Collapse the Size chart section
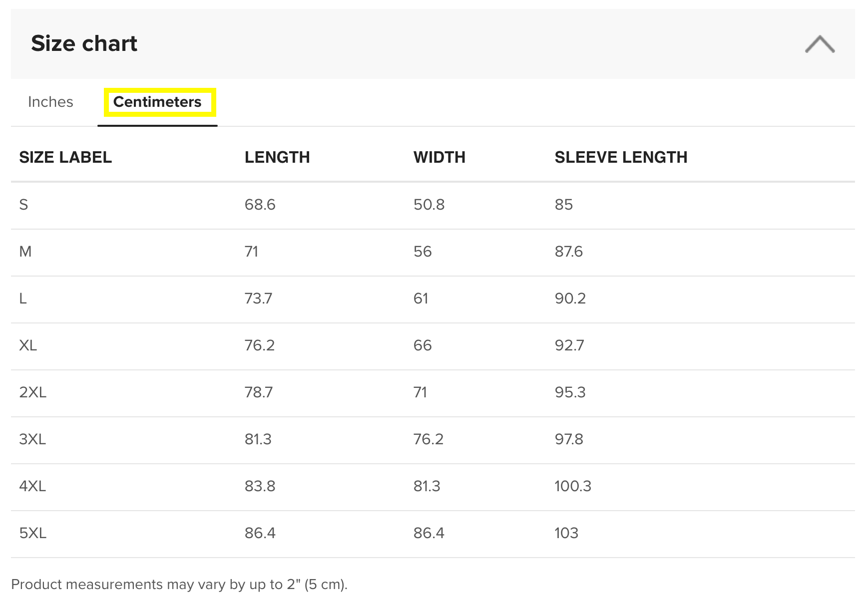The image size is (868, 612). [x=820, y=44]
